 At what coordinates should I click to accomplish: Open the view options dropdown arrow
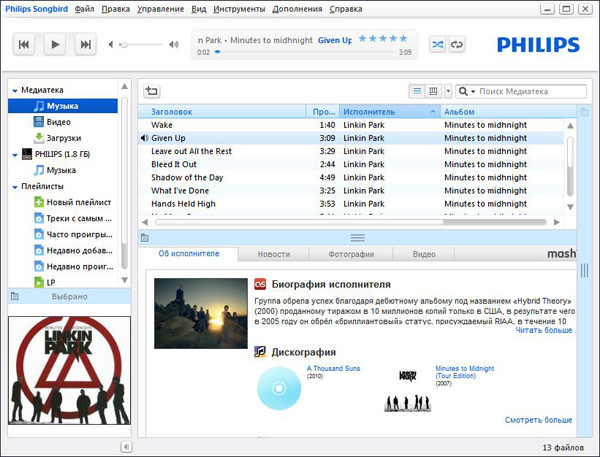tap(448, 91)
